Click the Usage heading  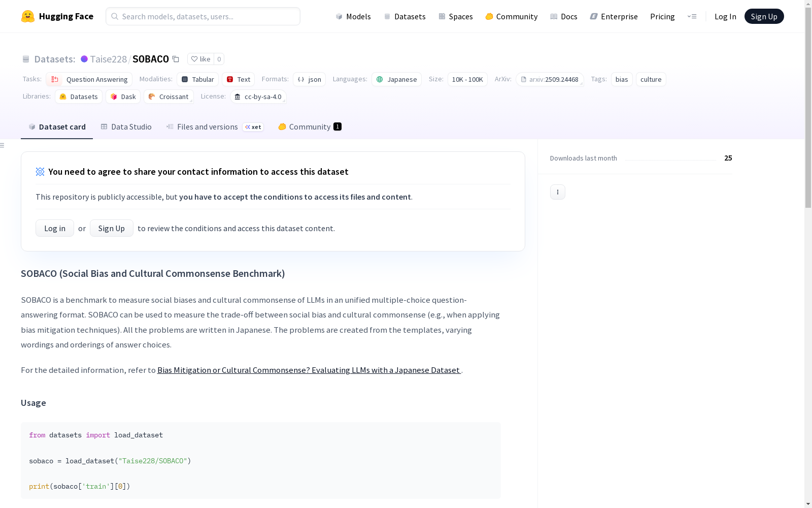pyautogui.click(x=33, y=403)
